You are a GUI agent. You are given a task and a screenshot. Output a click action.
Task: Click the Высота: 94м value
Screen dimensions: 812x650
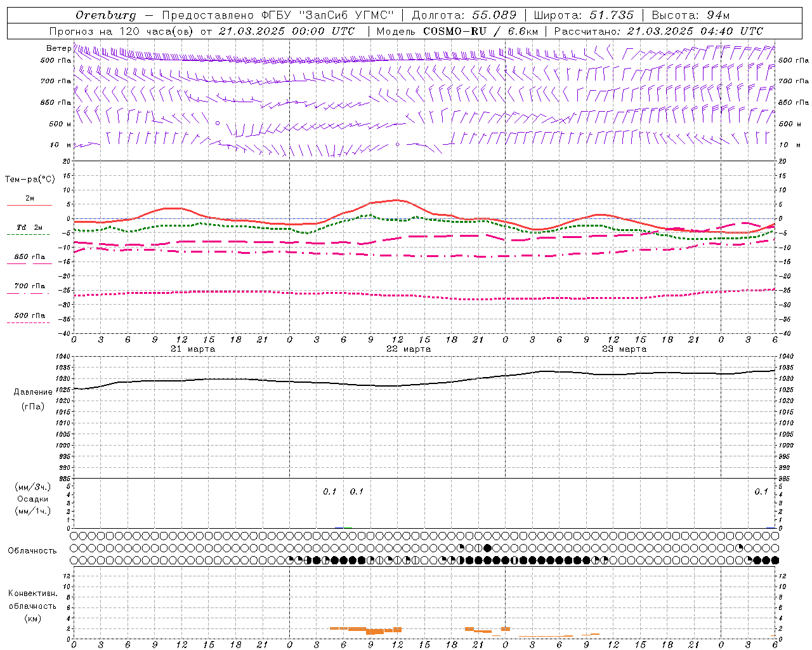691,15
